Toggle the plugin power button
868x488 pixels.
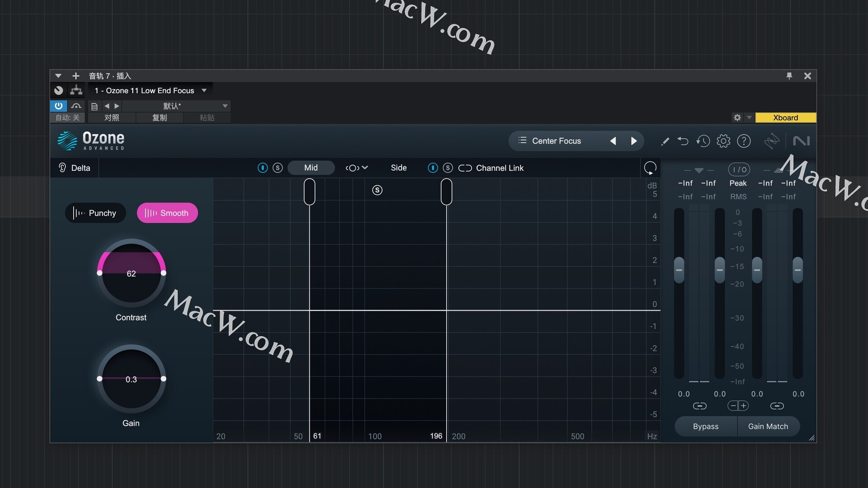(59, 106)
